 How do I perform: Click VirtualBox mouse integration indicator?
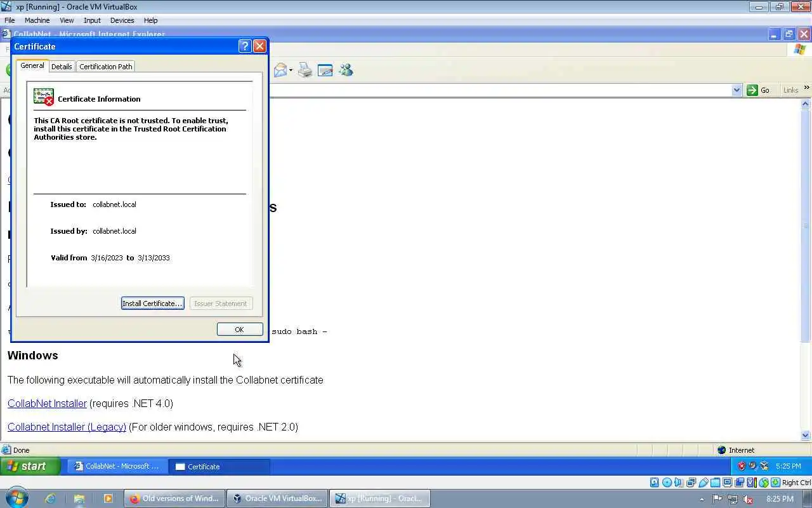click(763, 483)
